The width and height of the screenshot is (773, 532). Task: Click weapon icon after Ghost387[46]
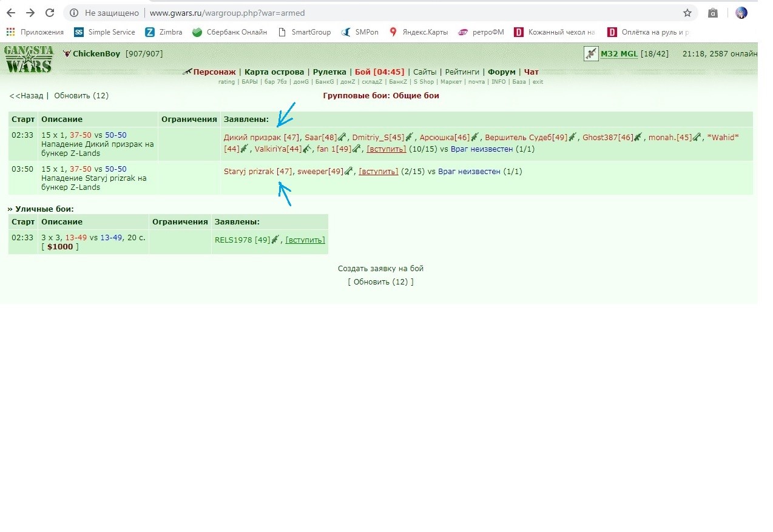tap(638, 138)
